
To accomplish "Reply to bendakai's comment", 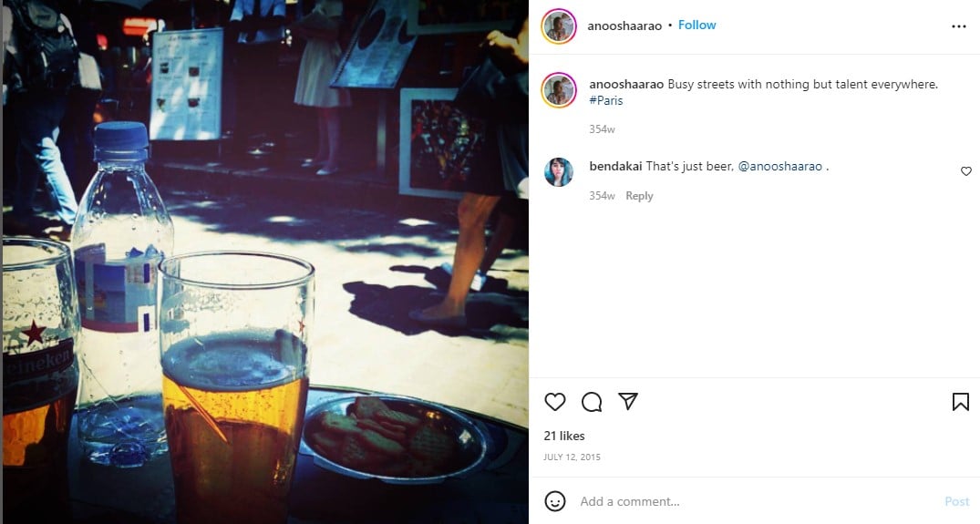I will point(639,196).
